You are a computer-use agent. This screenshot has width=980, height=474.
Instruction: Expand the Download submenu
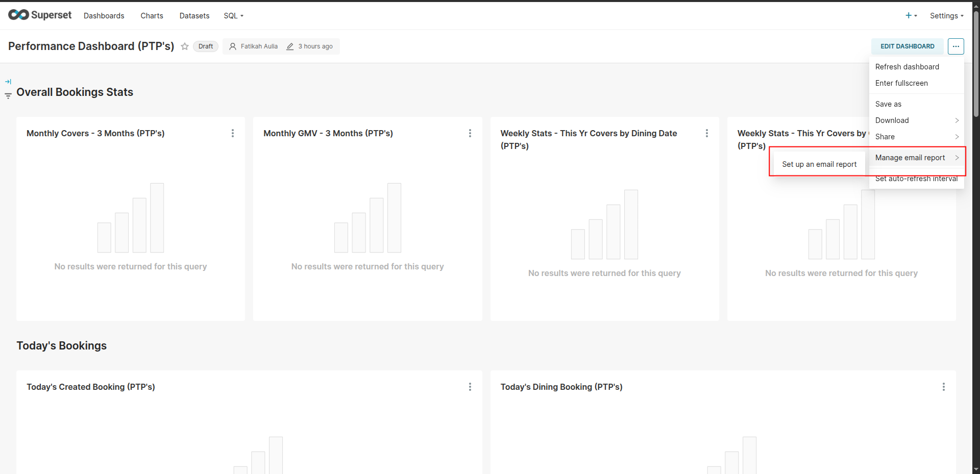(916, 120)
